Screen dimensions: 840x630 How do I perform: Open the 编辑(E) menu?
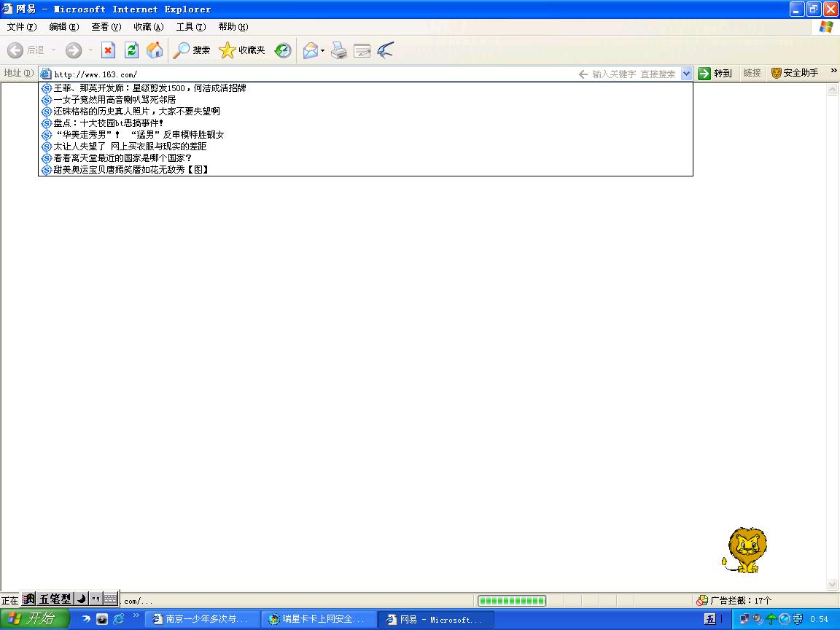pyautogui.click(x=63, y=27)
